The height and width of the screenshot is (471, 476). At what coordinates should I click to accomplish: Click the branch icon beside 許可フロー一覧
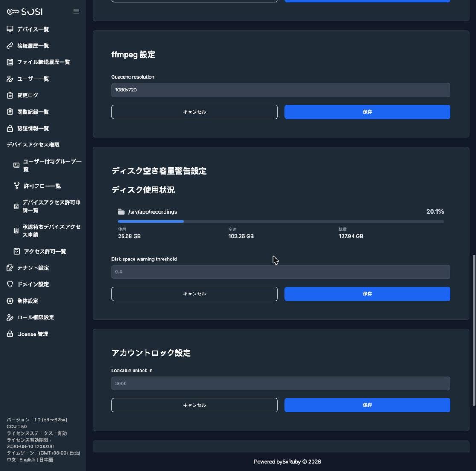[17, 186]
